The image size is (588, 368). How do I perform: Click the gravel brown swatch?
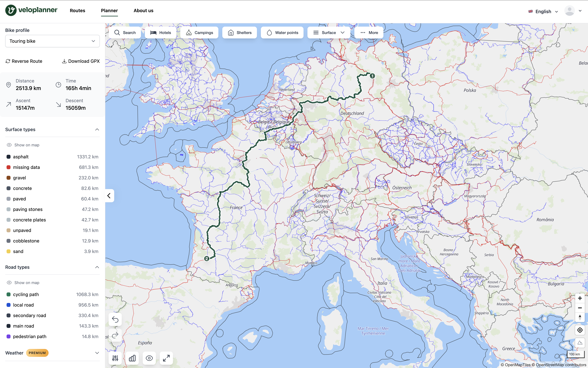pyautogui.click(x=9, y=178)
